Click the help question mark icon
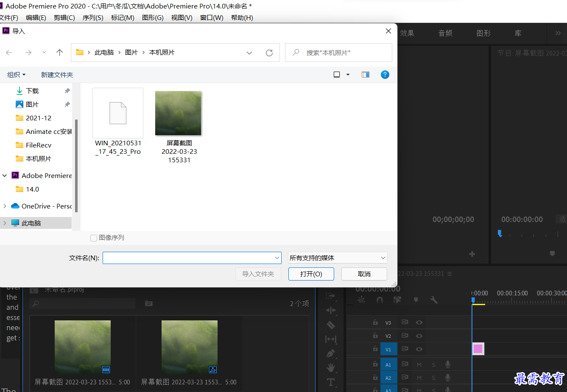The image size is (567, 392). tap(385, 75)
